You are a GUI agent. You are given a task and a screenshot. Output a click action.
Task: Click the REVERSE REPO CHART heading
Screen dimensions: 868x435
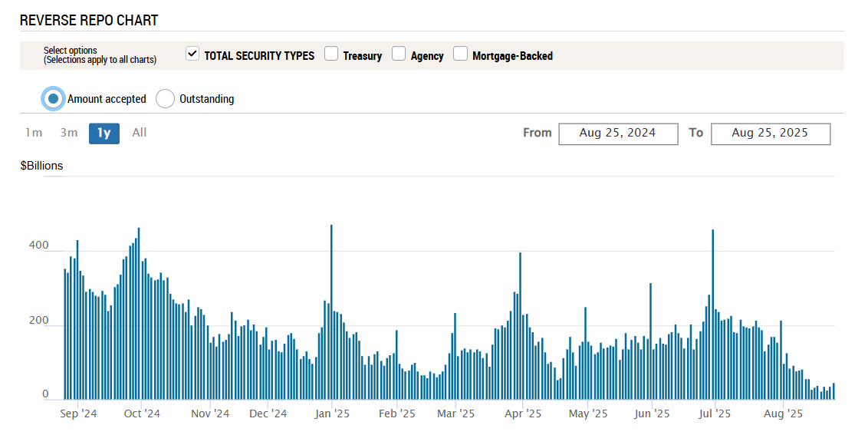point(89,21)
